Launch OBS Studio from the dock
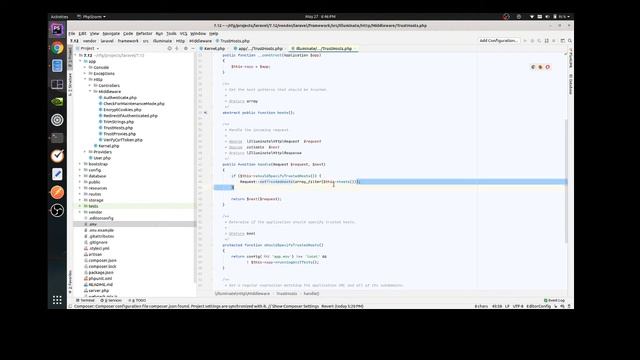Image resolution: width=640 pixels, height=360 pixels. click(57, 210)
